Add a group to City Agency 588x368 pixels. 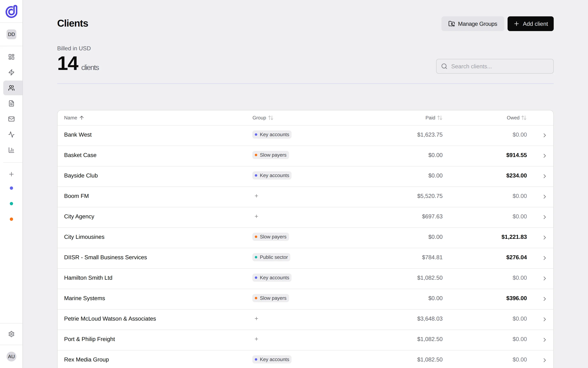tap(256, 216)
